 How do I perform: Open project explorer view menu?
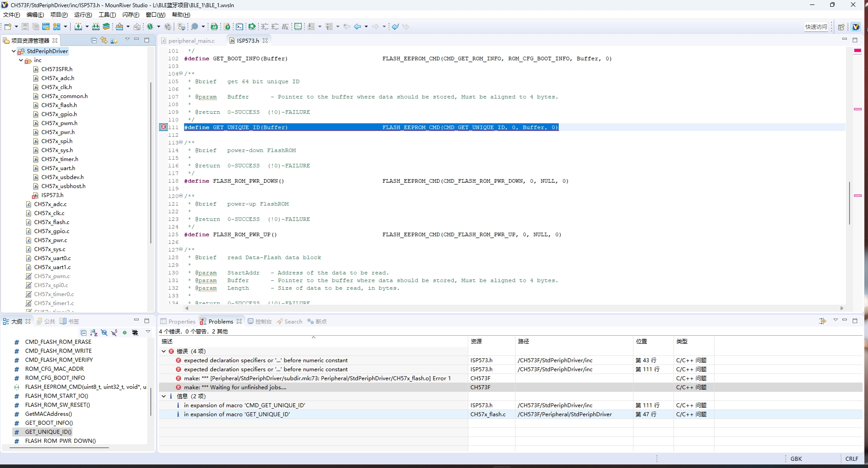[x=127, y=40]
